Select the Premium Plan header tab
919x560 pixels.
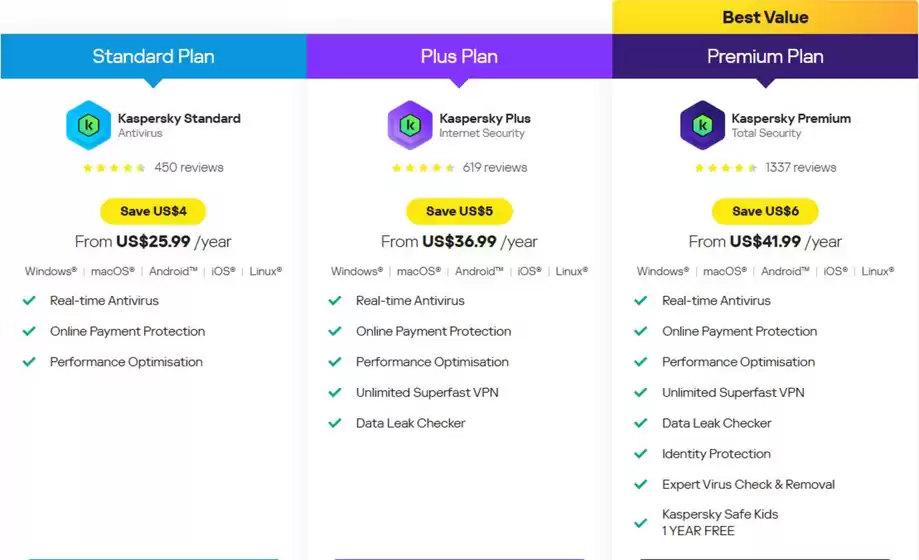click(x=765, y=56)
